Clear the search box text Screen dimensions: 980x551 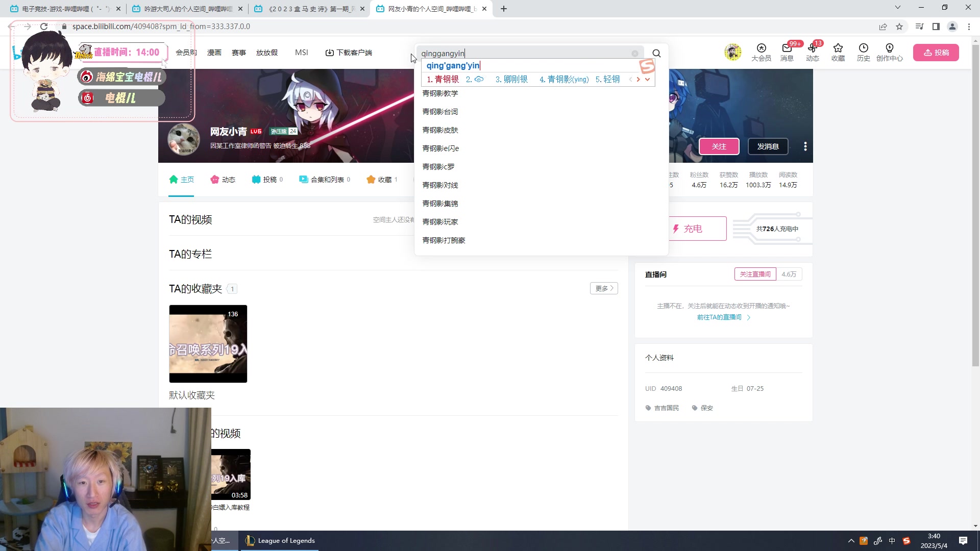[x=634, y=53]
